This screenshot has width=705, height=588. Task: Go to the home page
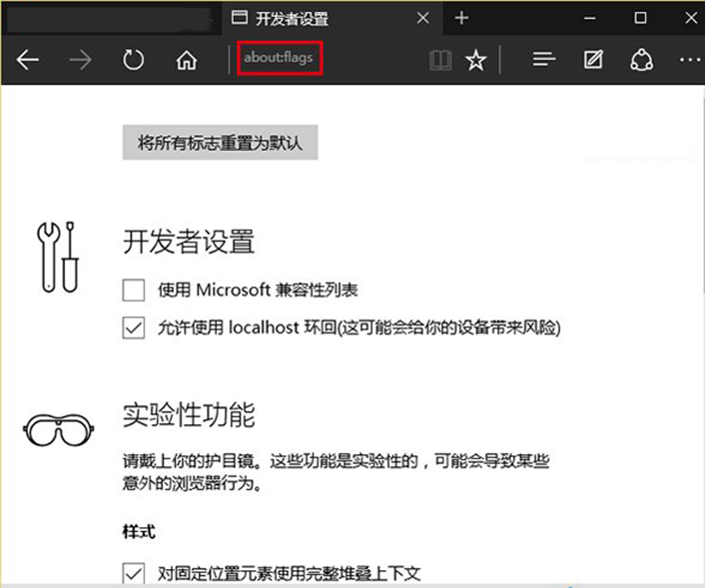186,60
